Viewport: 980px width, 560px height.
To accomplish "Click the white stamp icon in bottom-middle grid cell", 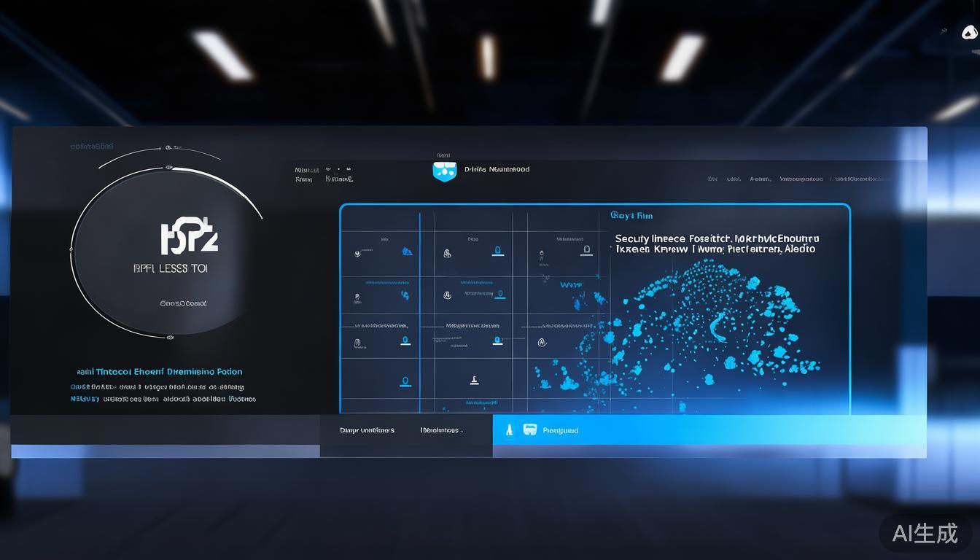I will click(x=474, y=380).
